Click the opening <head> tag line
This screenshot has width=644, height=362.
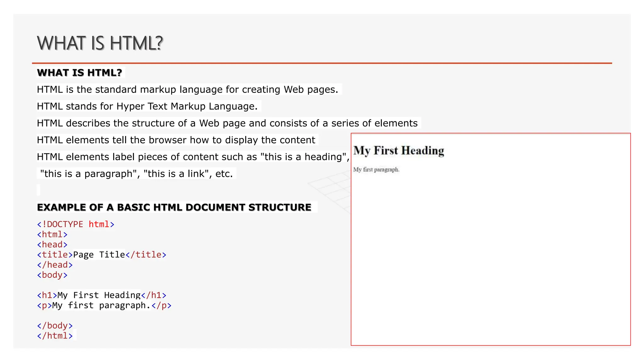coord(52,244)
